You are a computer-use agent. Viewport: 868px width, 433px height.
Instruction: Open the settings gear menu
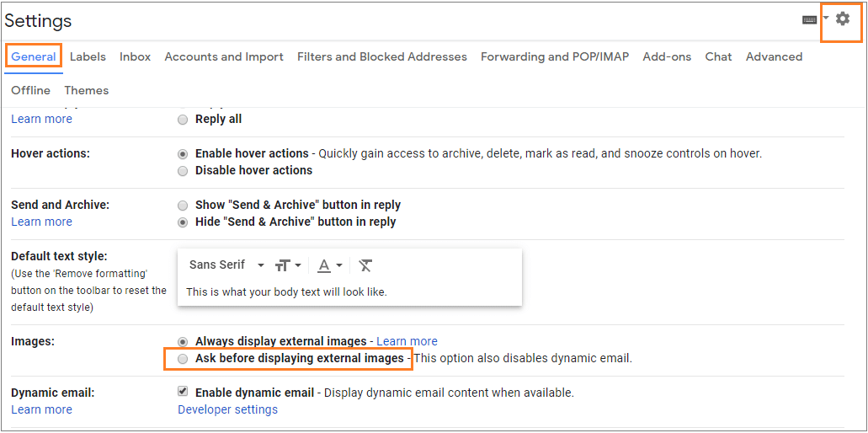coord(842,19)
